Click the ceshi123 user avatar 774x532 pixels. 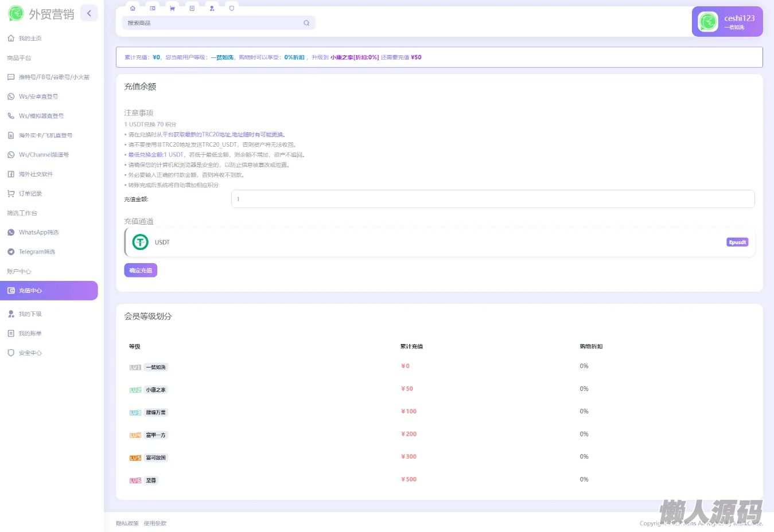click(707, 22)
